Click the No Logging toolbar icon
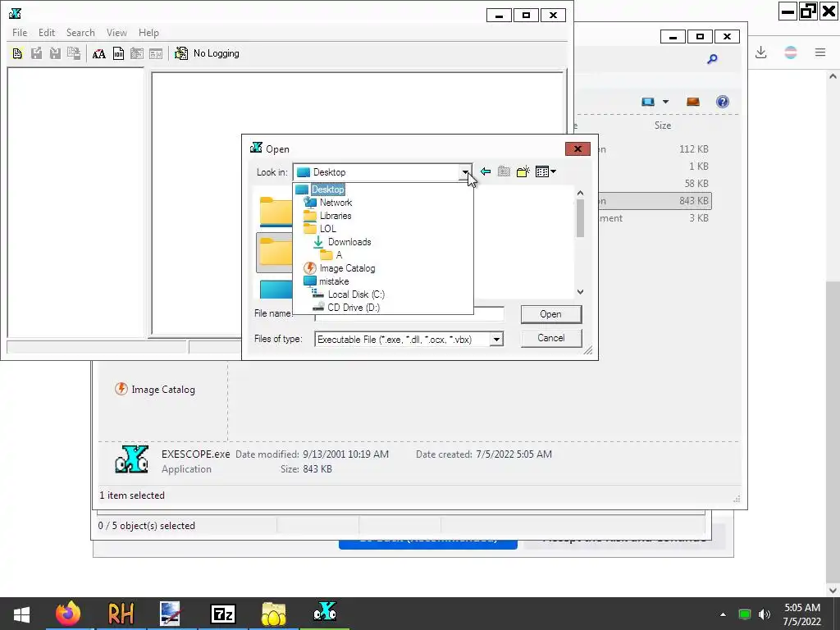This screenshot has width=840, height=630. (181, 53)
